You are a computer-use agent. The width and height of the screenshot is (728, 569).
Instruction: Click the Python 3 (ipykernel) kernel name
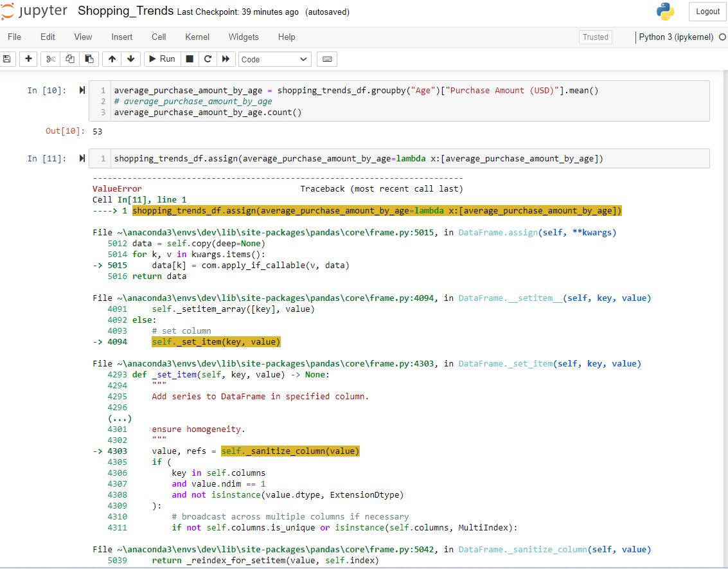click(x=676, y=37)
